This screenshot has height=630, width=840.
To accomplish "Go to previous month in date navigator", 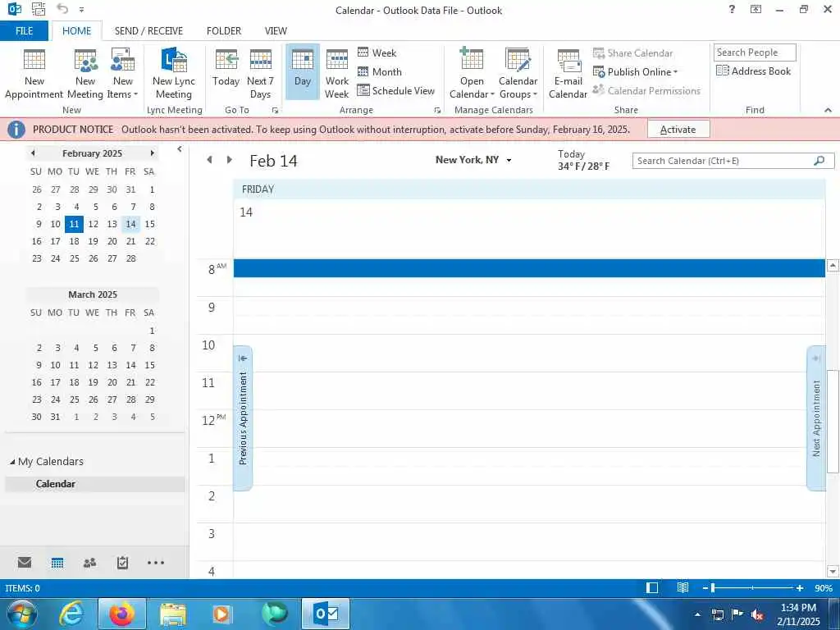I will click(x=33, y=153).
